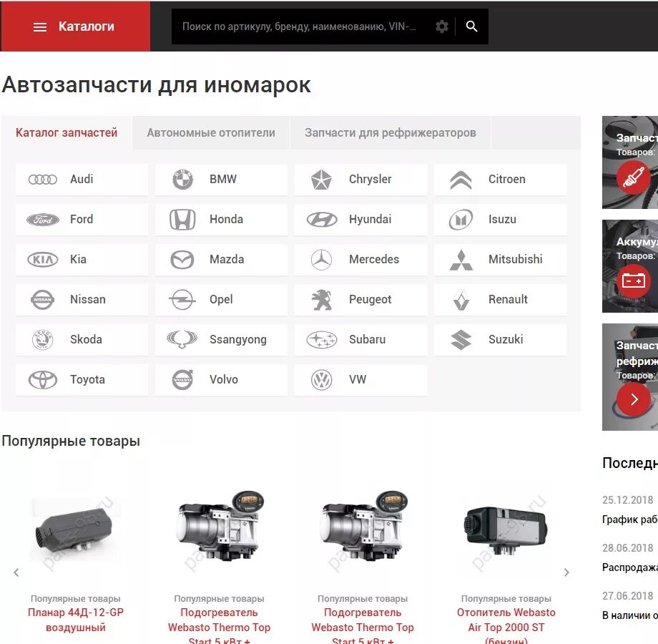658x644 pixels.
Task: Click the red spark plug icon
Action: [633, 177]
